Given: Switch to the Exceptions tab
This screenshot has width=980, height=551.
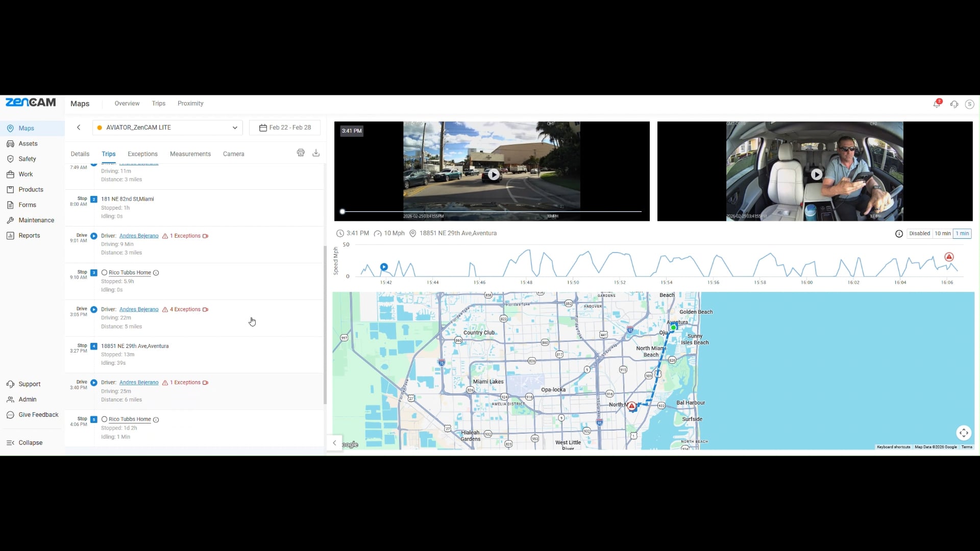Looking at the screenshot, I should [142, 154].
